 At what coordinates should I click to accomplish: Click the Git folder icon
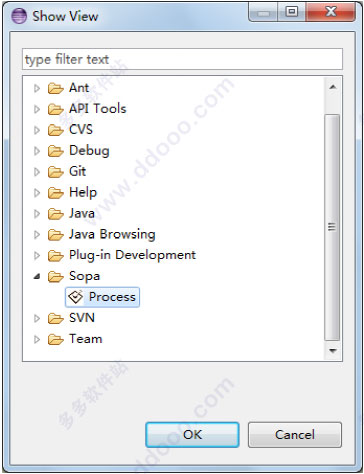[55, 172]
